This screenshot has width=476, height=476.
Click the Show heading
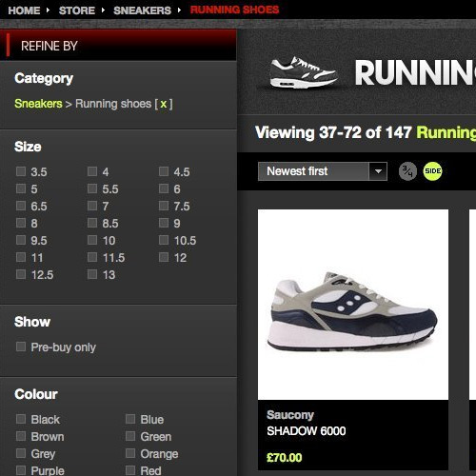coord(32,322)
